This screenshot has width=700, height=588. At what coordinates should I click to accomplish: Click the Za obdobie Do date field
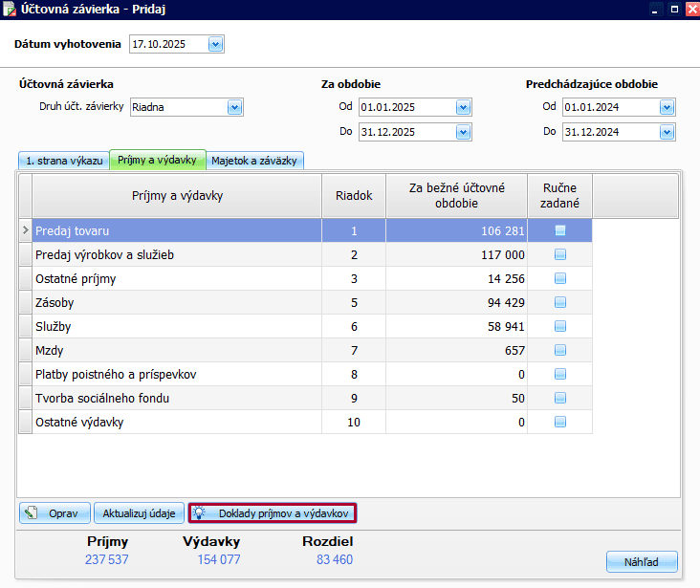tap(406, 132)
